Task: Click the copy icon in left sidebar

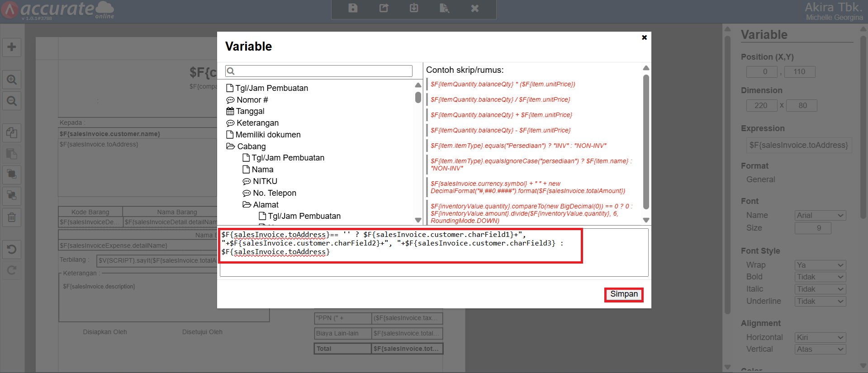Action: tap(12, 132)
